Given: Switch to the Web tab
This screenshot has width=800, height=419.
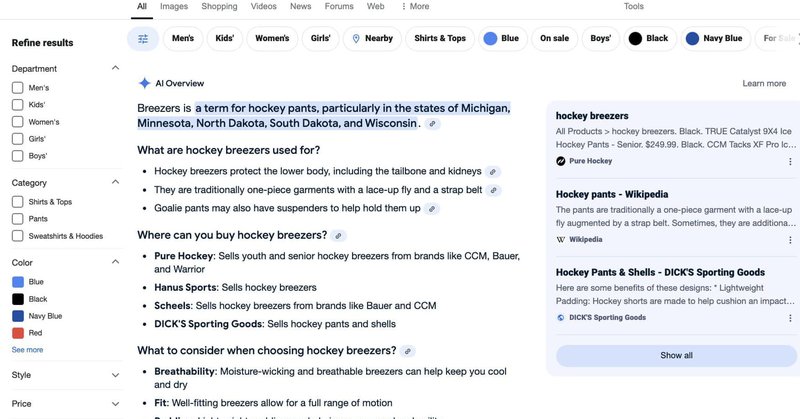Looking at the screenshot, I should pyautogui.click(x=376, y=6).
